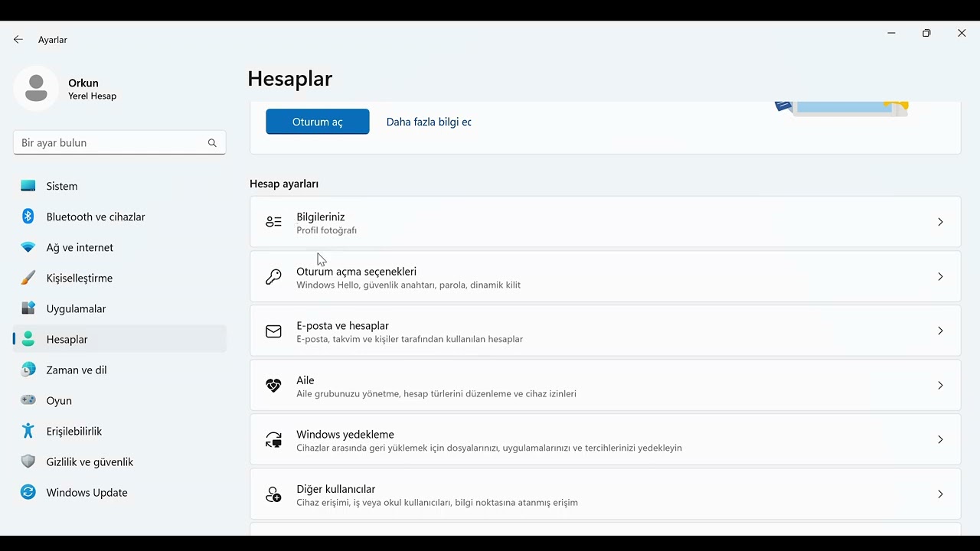Open Sistem settings section
This screenshot has width=980, height=551.
[x=119, y=186]
